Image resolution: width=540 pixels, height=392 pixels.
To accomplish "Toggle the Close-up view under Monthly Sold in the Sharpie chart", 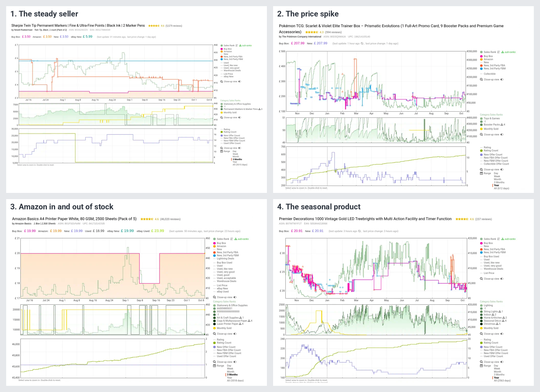I will click(240, 118).
